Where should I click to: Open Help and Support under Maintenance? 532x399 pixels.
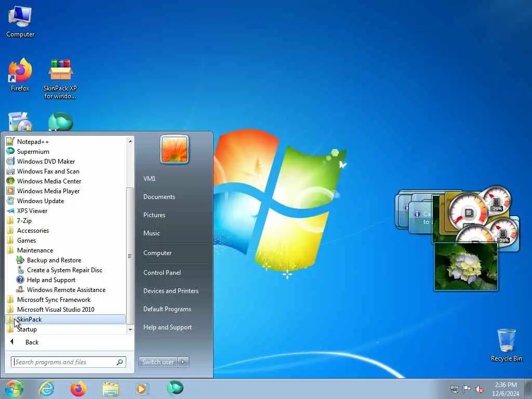(51, 280)
